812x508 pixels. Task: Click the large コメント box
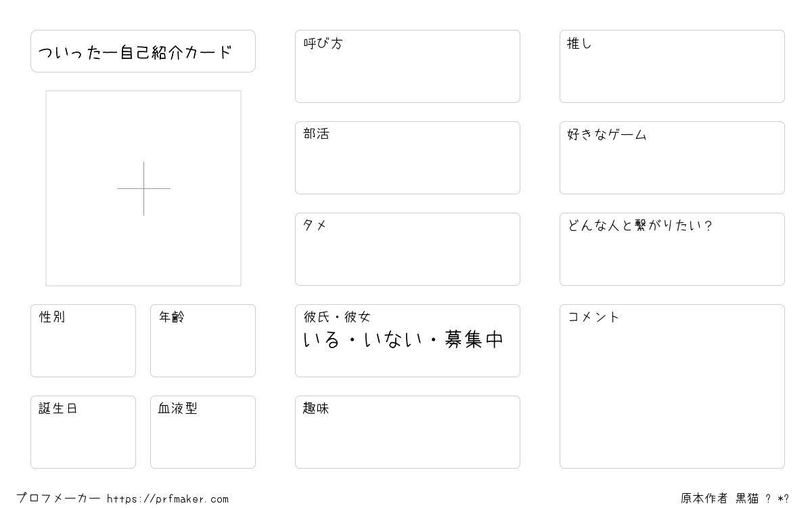[672, 386]
